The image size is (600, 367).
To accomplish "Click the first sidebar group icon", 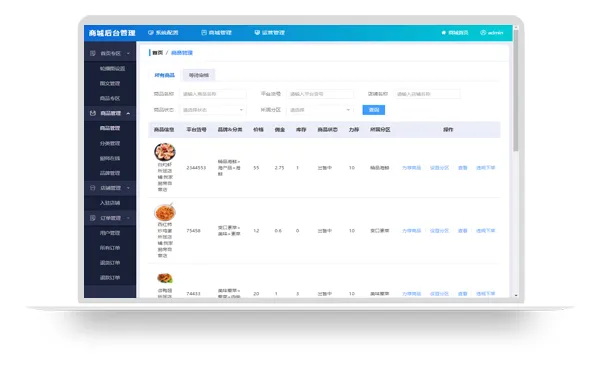I will click(93, 54).
